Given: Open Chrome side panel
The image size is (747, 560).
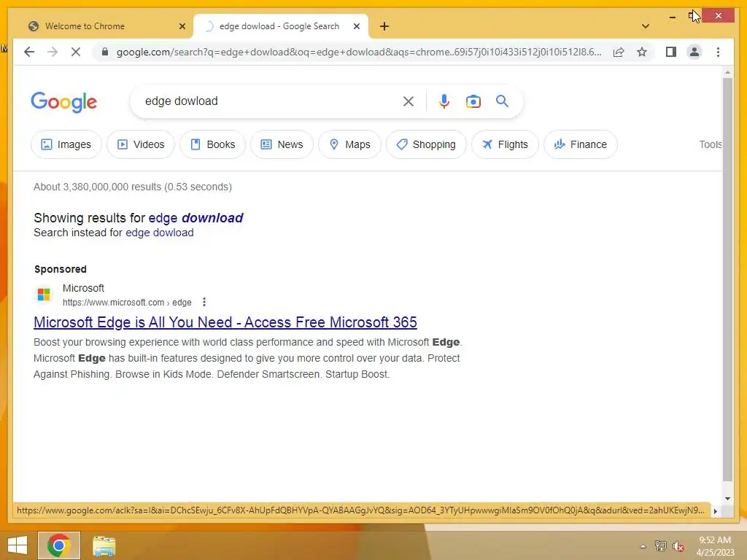Looking at the screenshot, I should tap(671, 52).
